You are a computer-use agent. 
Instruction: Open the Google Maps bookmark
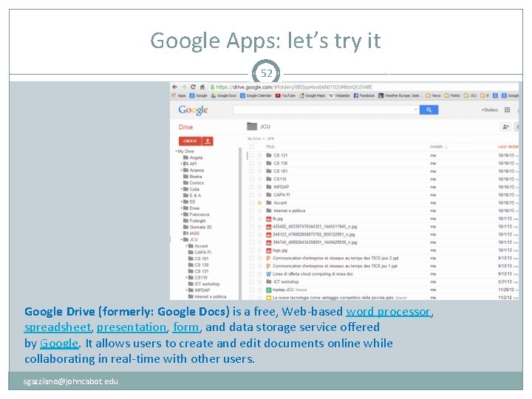click(312, 95)
